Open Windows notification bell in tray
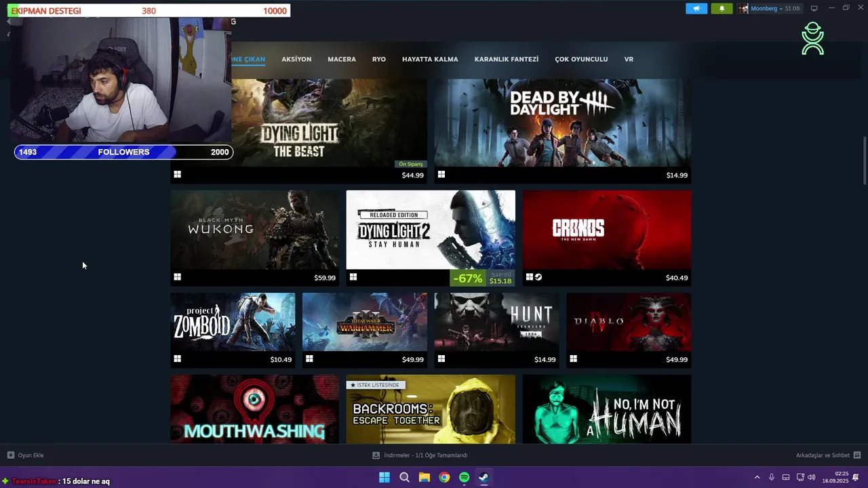Image resolution: width=868 pixels, height=488 pixels. click(856, 477)
